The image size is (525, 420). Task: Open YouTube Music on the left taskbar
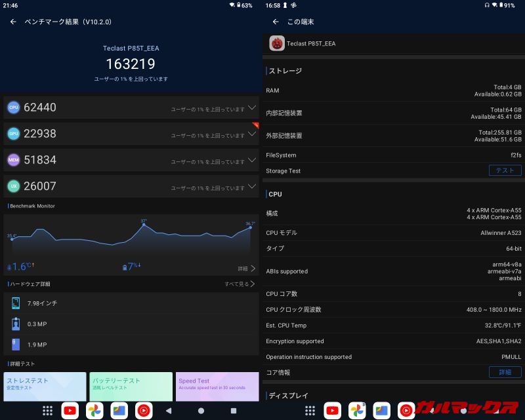[x=143, y=411]
